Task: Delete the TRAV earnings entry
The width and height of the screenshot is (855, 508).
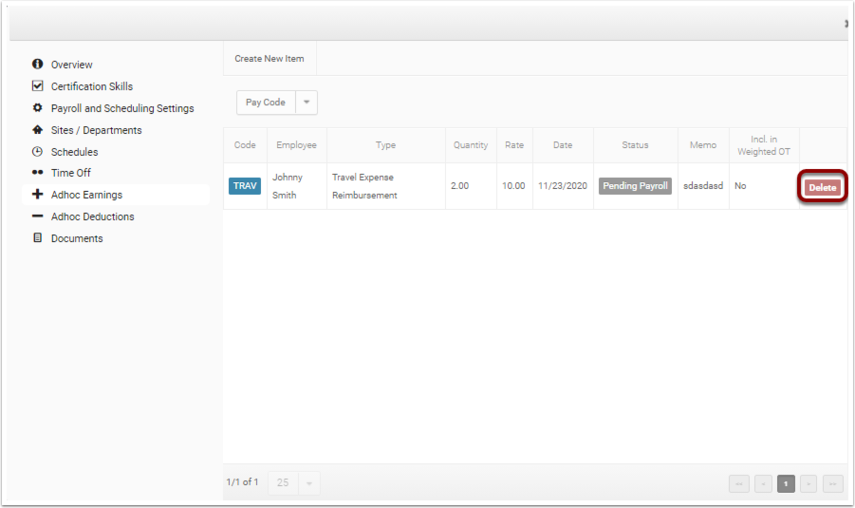Action: click(822, 187)
